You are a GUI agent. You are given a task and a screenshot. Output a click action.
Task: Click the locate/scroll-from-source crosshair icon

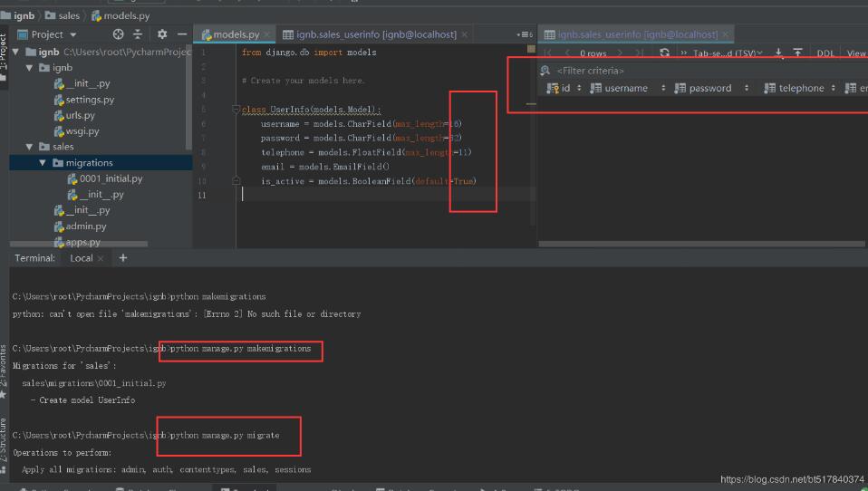(x=118, y=34)
